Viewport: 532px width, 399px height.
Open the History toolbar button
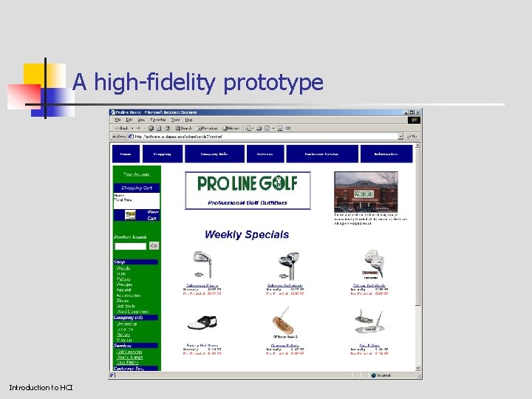[231, 129]
